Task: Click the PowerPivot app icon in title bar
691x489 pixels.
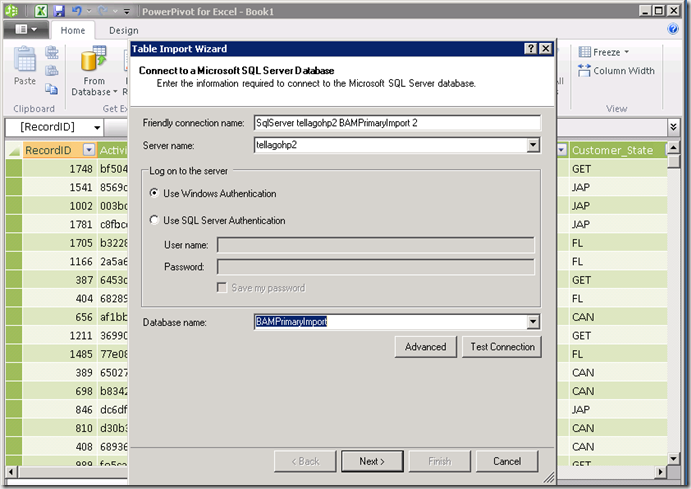Action: 11,11
